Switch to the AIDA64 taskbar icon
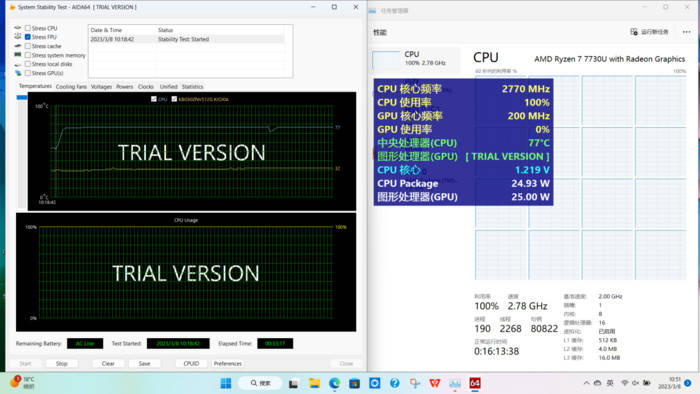700x394 pixels. coord(475,383)
